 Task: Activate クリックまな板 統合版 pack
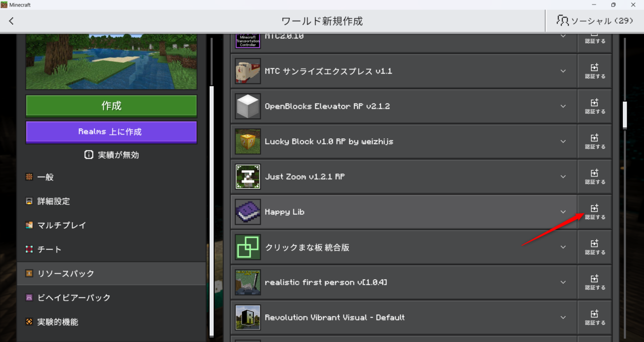tap(595, 247)
